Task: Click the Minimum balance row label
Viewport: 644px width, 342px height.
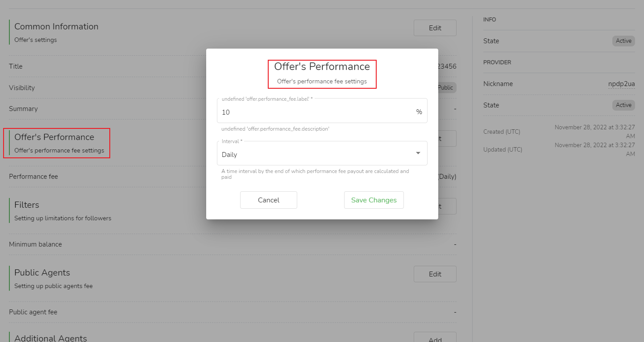Action: click(35, 244)
